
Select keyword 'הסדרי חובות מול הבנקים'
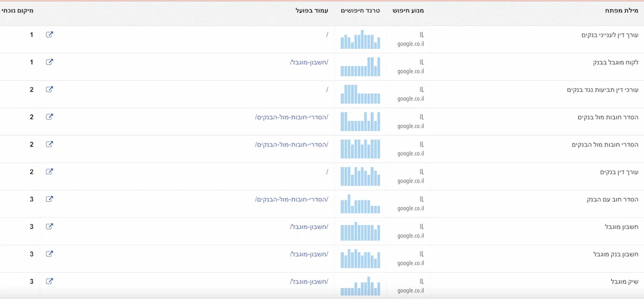605,145
